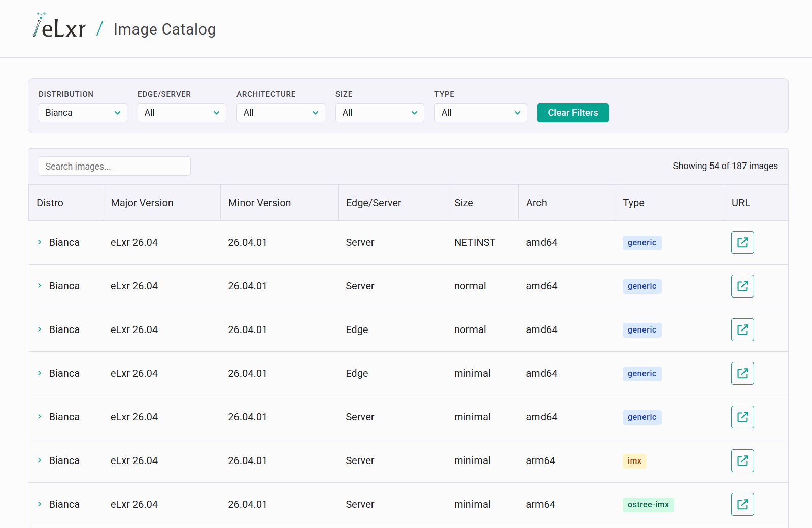Click the imx type tag

coord(634,461)
